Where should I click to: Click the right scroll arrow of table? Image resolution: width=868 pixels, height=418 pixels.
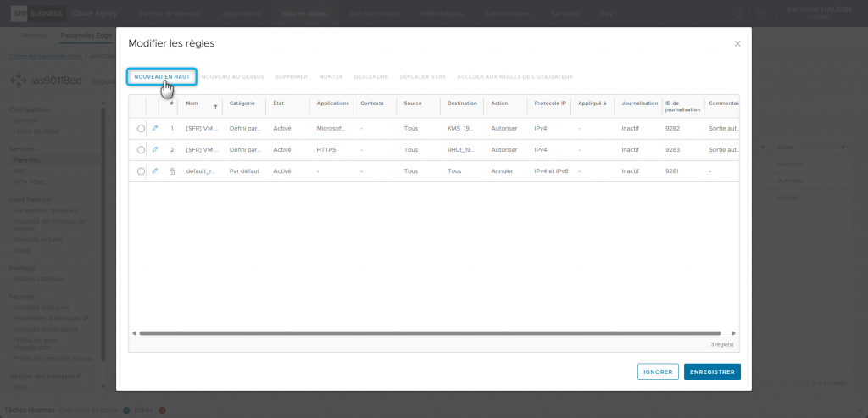tap(734, 333)
